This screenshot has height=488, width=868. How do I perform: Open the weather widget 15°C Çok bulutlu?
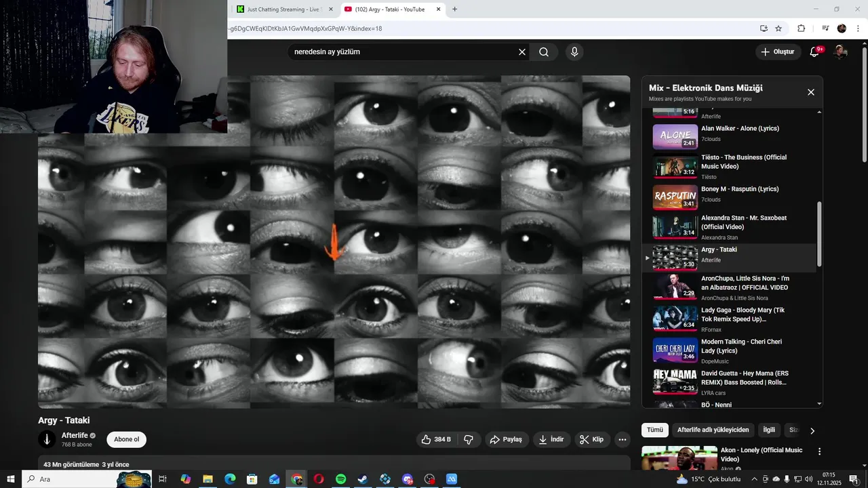(x=709, y=479)
